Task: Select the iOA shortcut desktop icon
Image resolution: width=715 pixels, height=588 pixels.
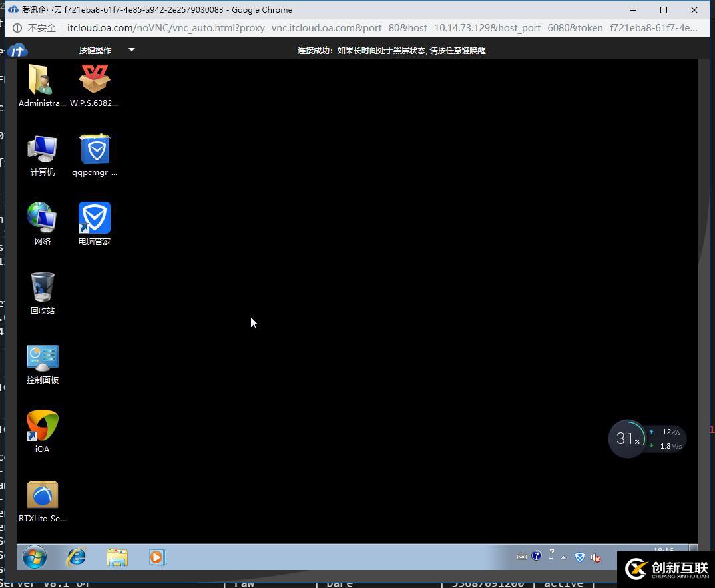Action: pyautogui.click(x=42, y=432)
